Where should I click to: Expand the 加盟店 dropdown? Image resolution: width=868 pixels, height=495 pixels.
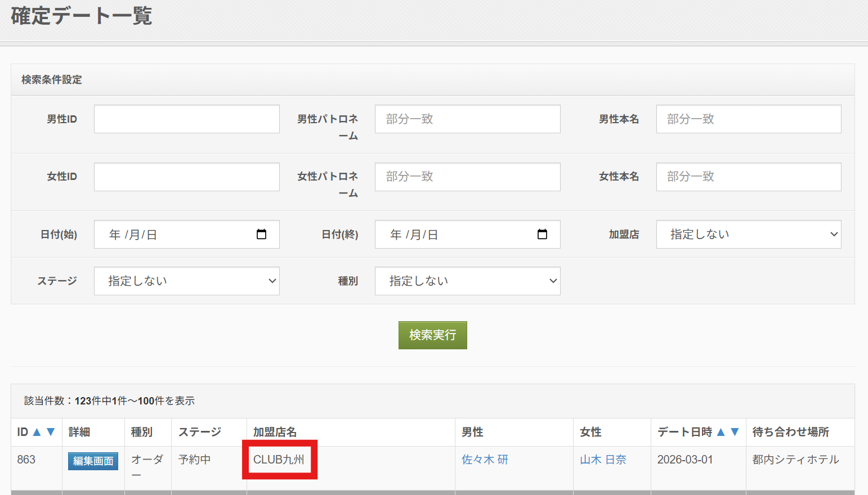[x=748, y=235]
